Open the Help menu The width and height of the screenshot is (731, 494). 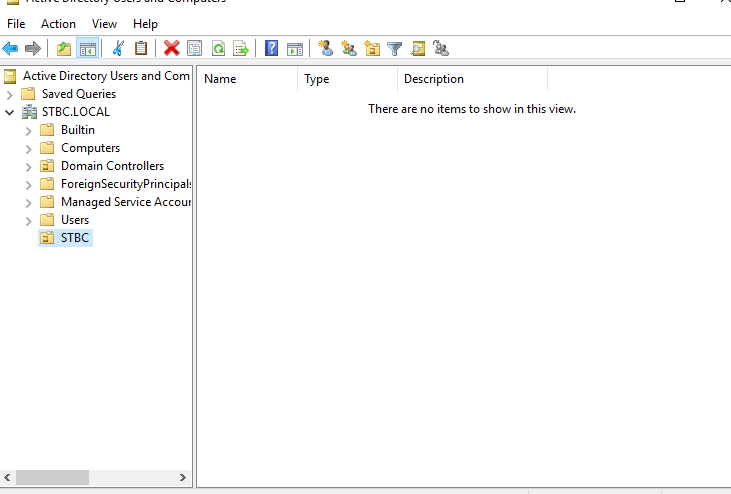(x=145, y=24)
